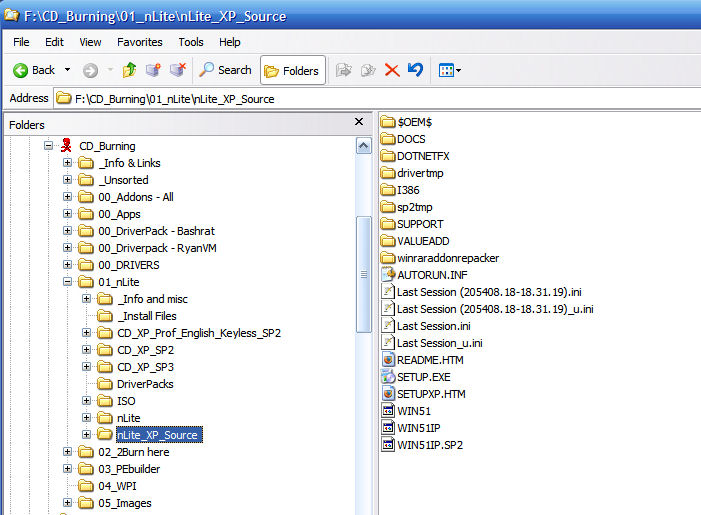The width and height of the screenshot is (701, 515).
Task: Expand the 00_Apps folder node
Action: pos(68,214)
